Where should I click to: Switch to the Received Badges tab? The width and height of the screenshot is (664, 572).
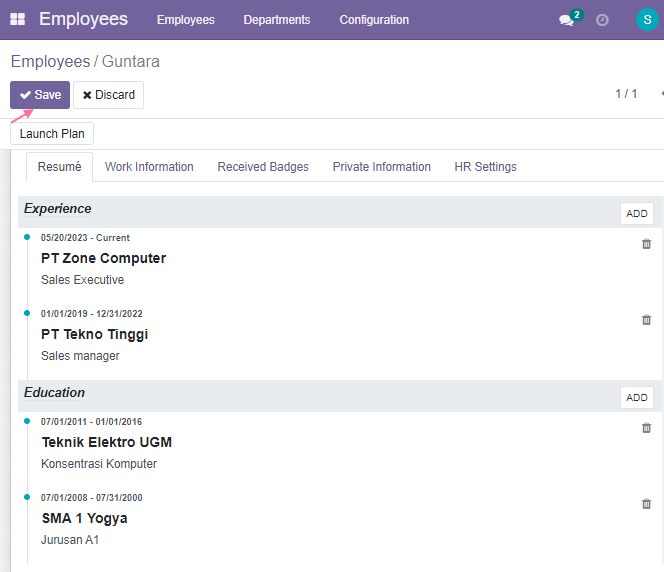(263, 167)
